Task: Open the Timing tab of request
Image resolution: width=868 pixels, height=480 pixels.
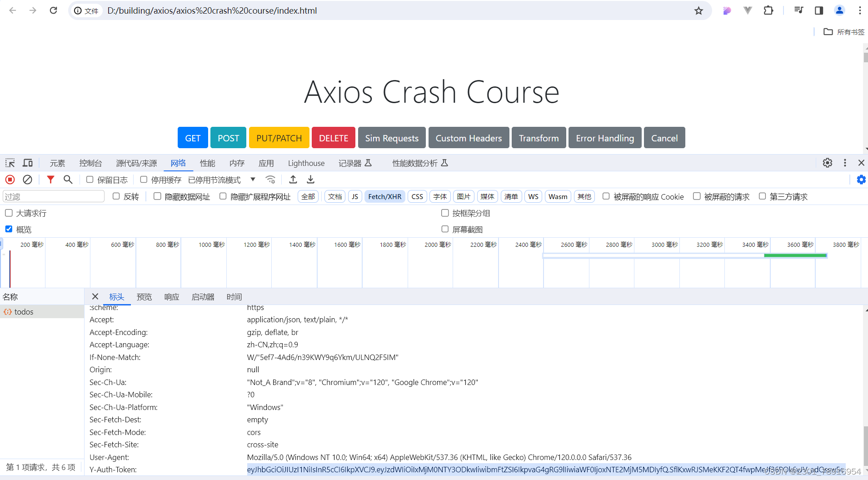Action: click(x=234, y=297)
